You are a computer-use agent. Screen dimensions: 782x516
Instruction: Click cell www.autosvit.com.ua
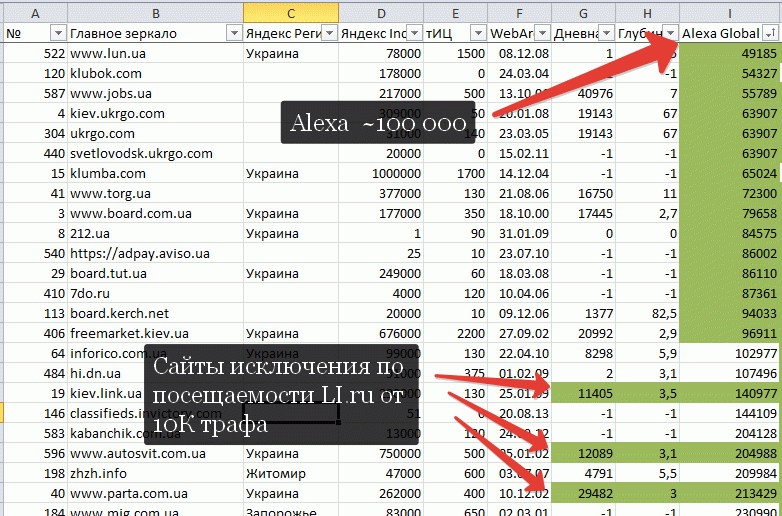click(x=156, y=454)
